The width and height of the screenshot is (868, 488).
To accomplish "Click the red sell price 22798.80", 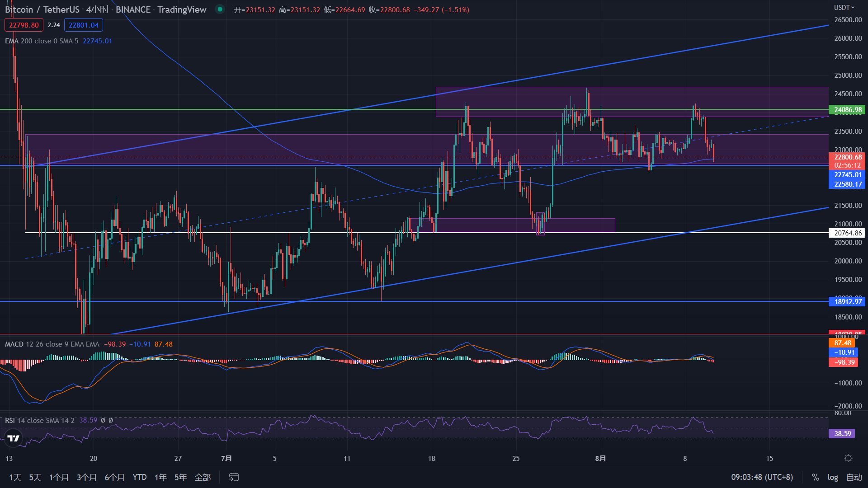I will pos(24,25).
